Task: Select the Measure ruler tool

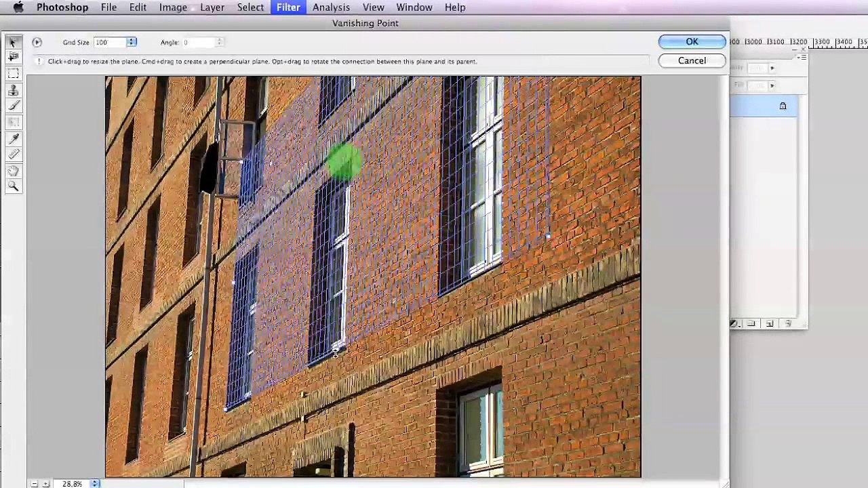Action: coord(13,155)
